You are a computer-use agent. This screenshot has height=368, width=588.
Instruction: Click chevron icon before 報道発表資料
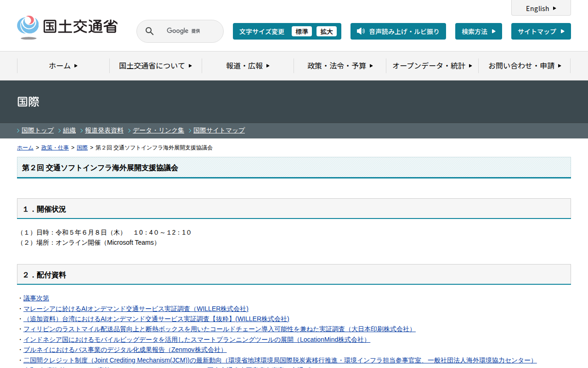pos(82,131)
